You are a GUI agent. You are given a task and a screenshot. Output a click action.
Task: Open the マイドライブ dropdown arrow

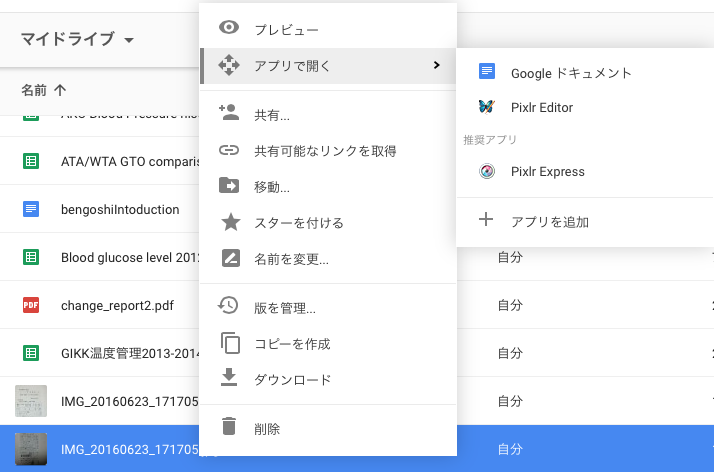[129, 40]
